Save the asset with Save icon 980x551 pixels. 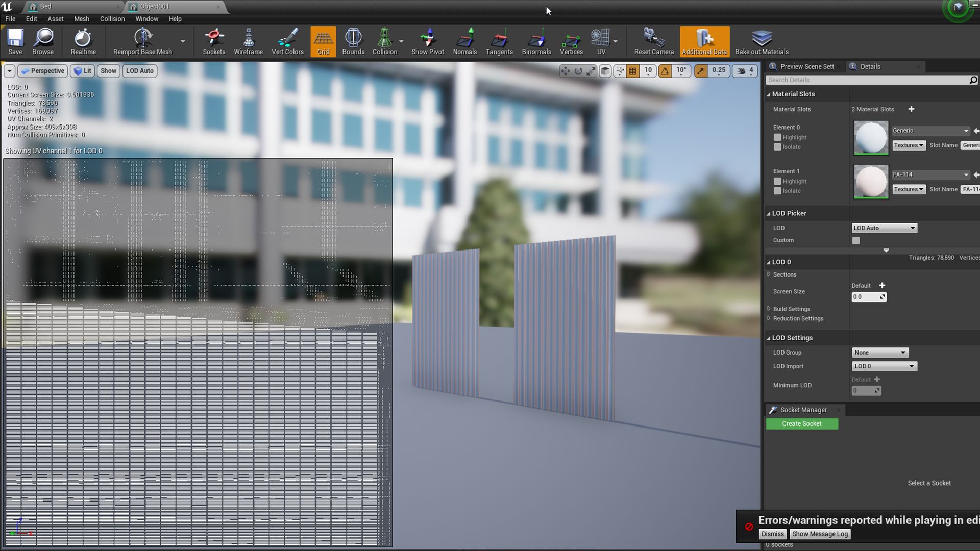[x=15, y=41]
